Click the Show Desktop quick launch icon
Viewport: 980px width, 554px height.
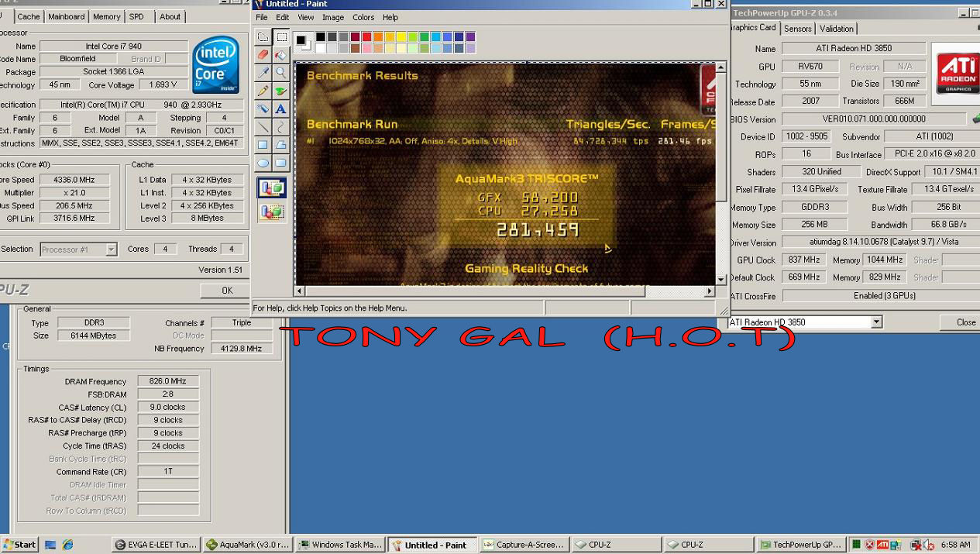(50, 545)
